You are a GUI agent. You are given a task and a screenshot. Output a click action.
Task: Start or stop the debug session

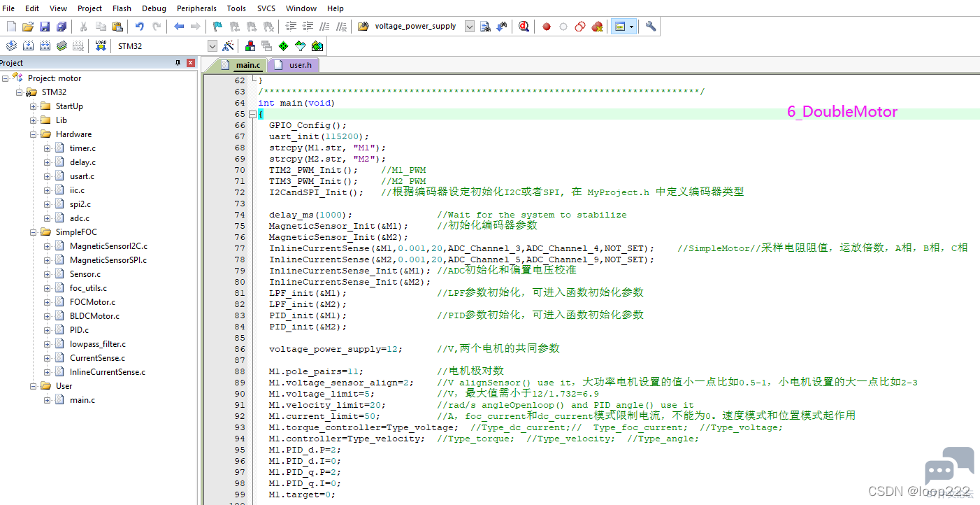(x=524, y=27)
